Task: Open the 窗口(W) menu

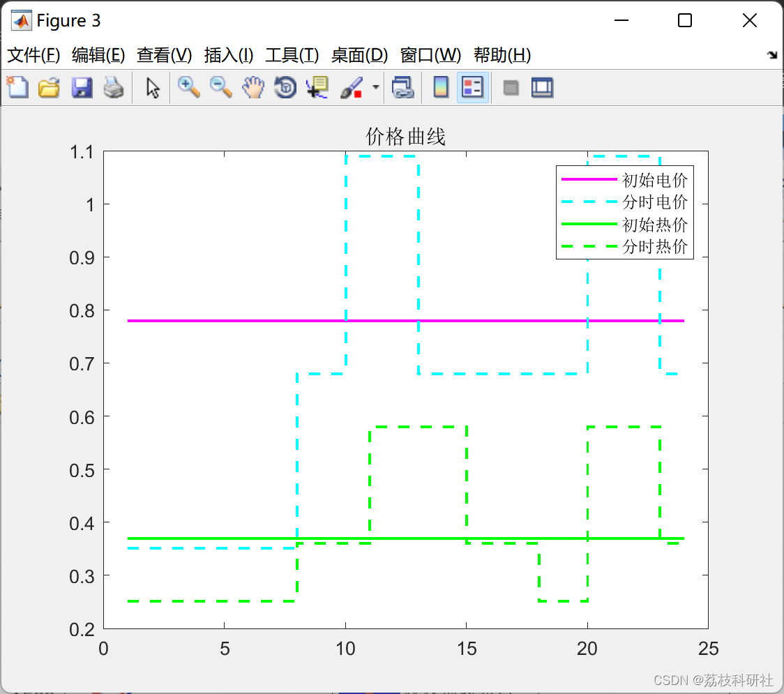Action: click(430, 55)
